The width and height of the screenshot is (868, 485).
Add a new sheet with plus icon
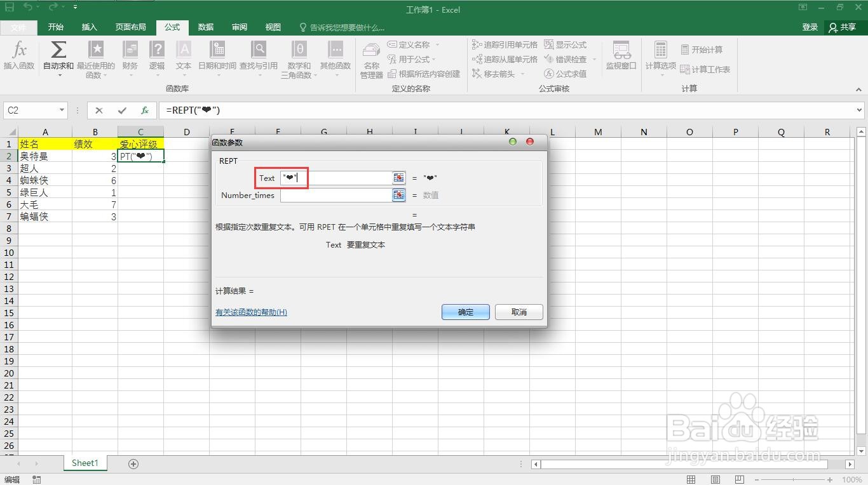(x=133, y=464)
